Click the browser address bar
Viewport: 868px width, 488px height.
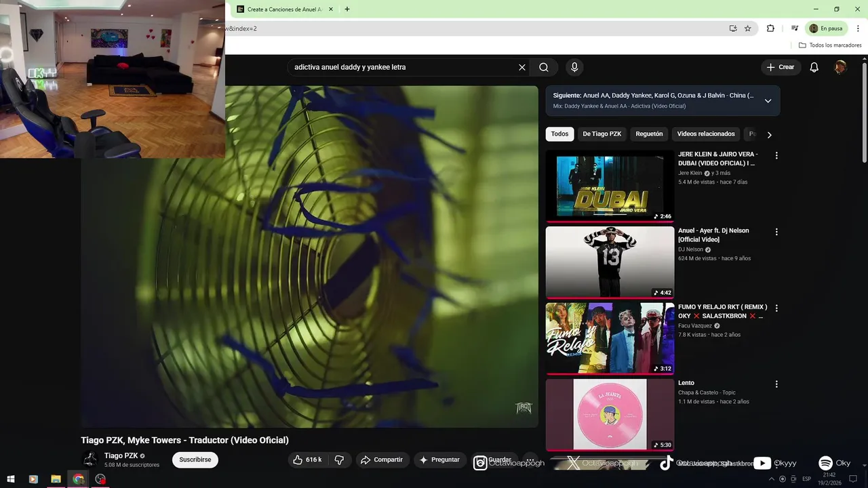475,28
